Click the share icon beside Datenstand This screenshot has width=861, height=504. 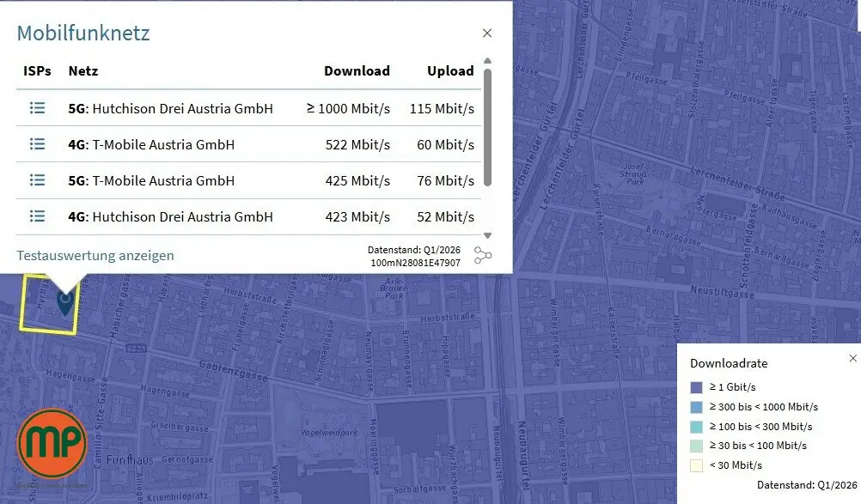pos(483,256)
